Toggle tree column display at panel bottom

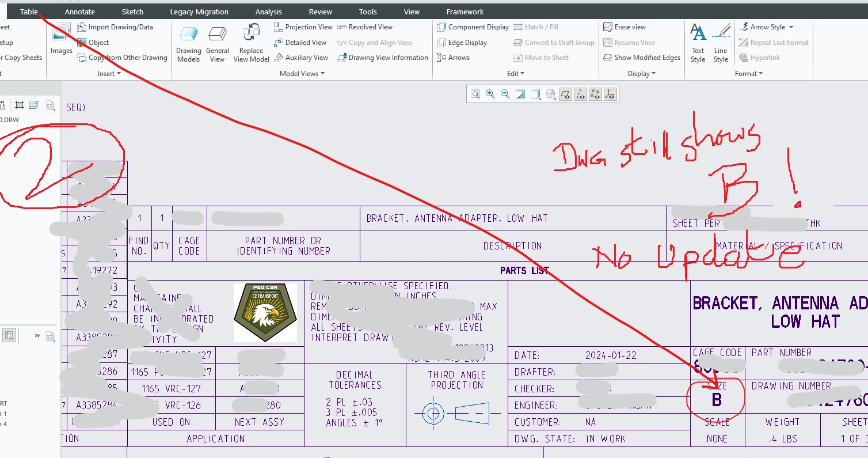click(x=9, y=335)
